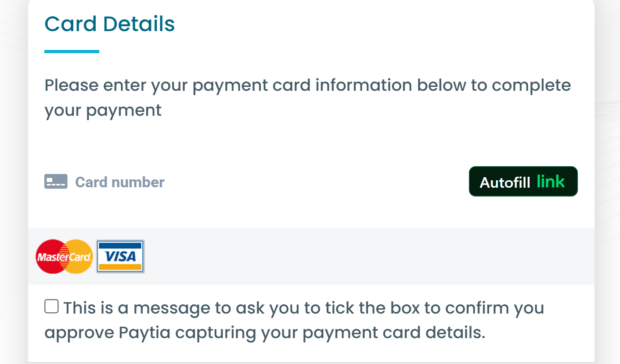Click the MasterCard logo
Image resolution: width=620 pixels, height=364 pixels.
64,257
